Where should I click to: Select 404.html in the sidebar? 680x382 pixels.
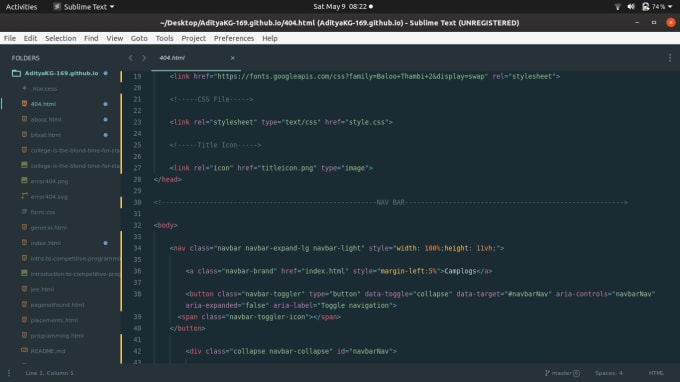pyautogui.click(x=43, y=104)
